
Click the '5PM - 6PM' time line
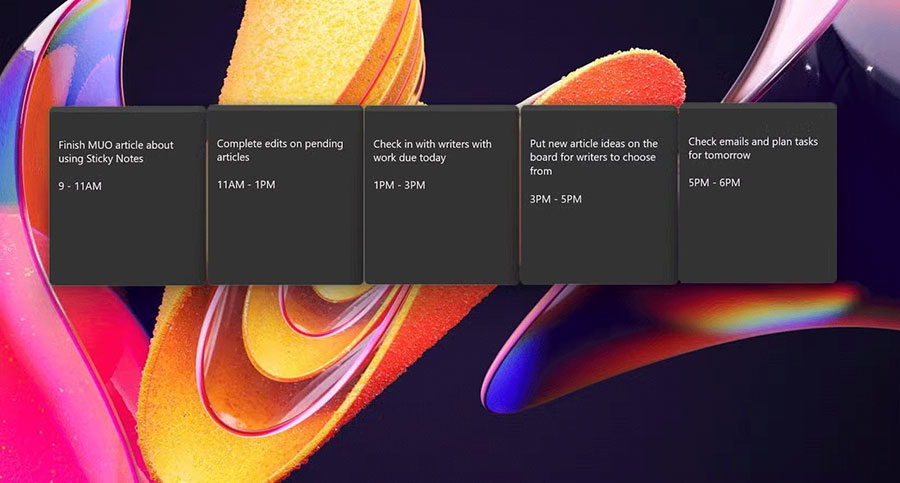[714, 183]
